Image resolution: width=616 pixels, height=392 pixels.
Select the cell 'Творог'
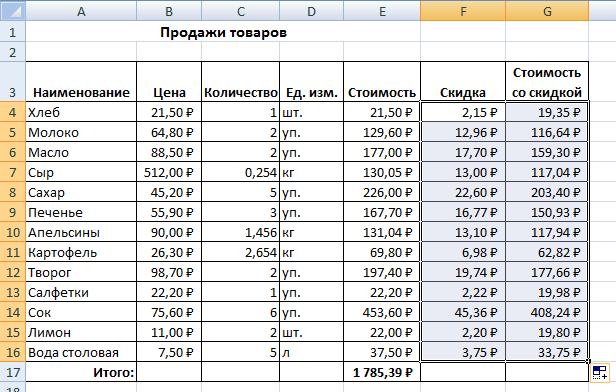coord(81,272)
